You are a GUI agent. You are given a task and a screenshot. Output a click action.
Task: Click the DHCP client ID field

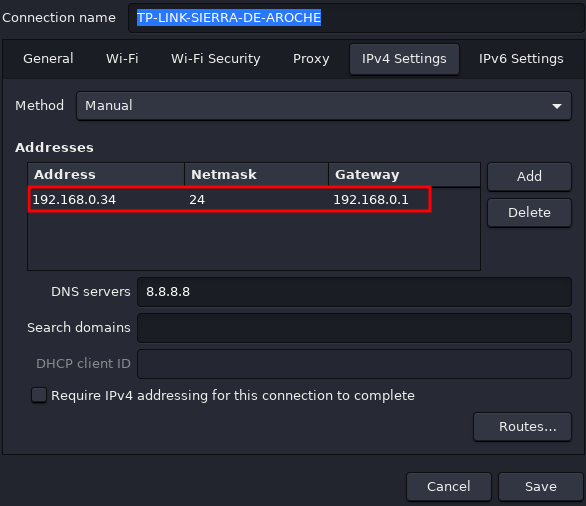(x=354, y=364)
